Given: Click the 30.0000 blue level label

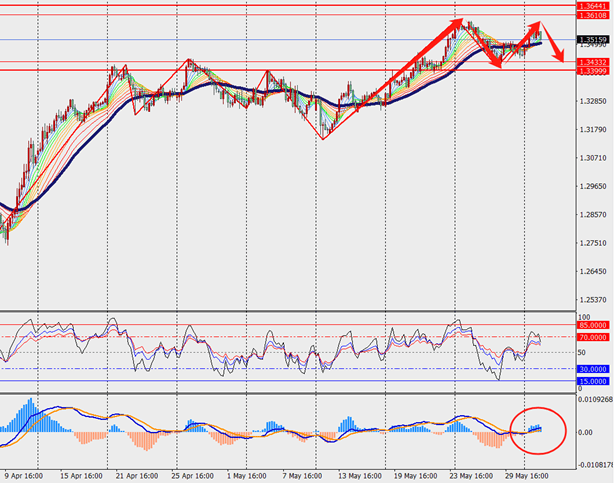Looking at the screenshot, I should pyautogui.click(x=592, y=369).
